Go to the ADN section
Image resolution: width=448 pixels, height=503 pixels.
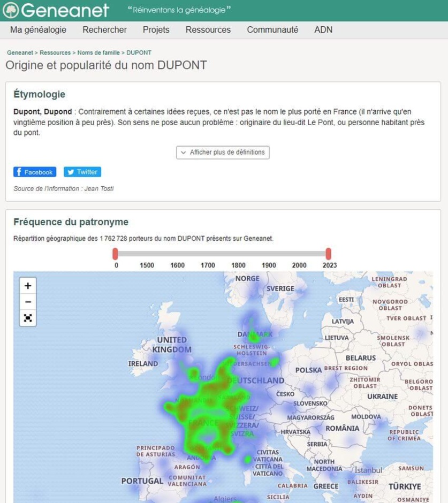tap(323, 30)
